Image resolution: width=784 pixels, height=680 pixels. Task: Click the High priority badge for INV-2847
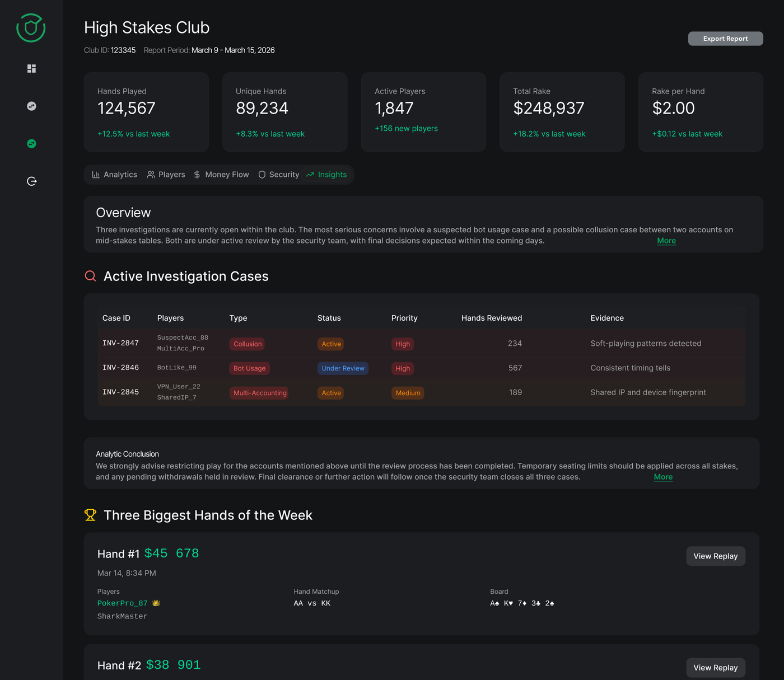click(x=403, y=344)
